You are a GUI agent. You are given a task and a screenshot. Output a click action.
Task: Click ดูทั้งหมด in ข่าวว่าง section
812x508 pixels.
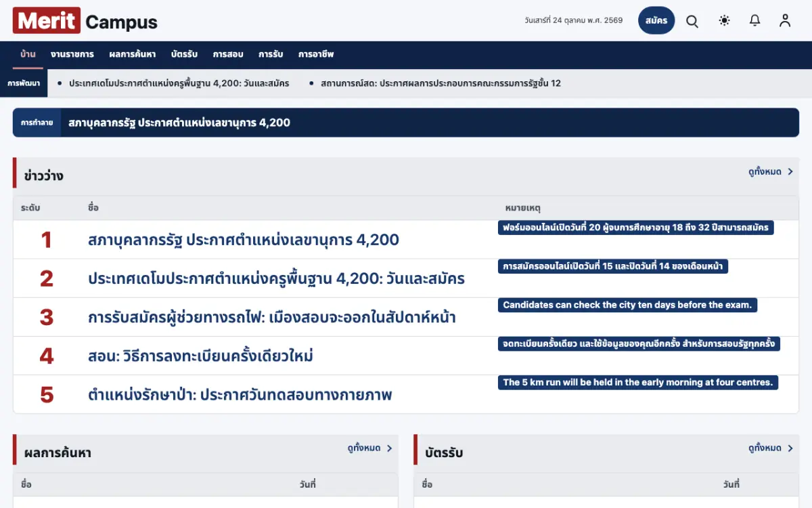pos(765,172)
